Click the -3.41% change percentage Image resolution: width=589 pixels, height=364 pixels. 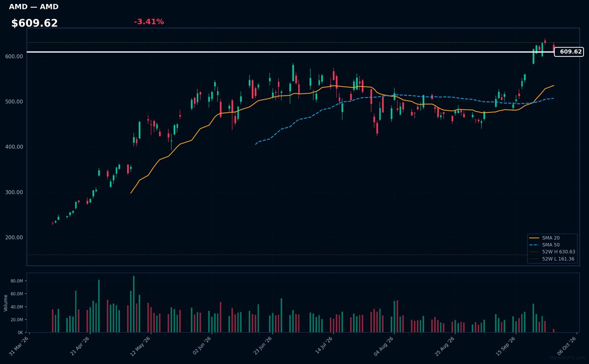pos(149,22)
